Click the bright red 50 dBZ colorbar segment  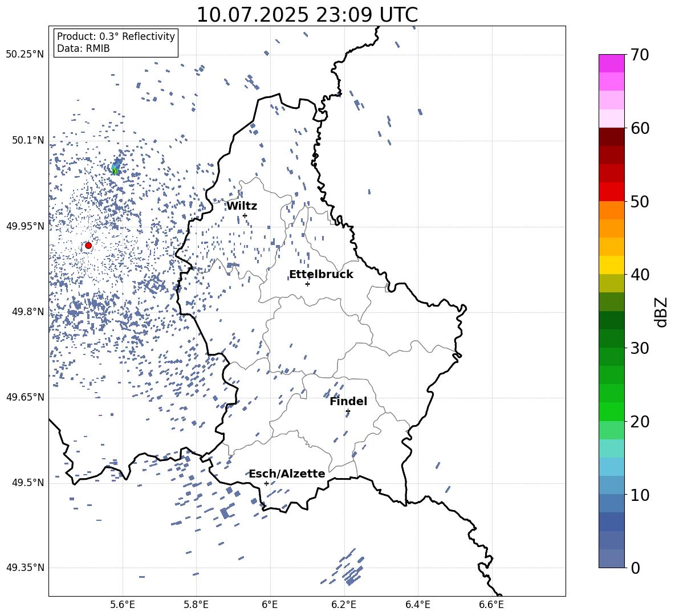coord(611,192)
